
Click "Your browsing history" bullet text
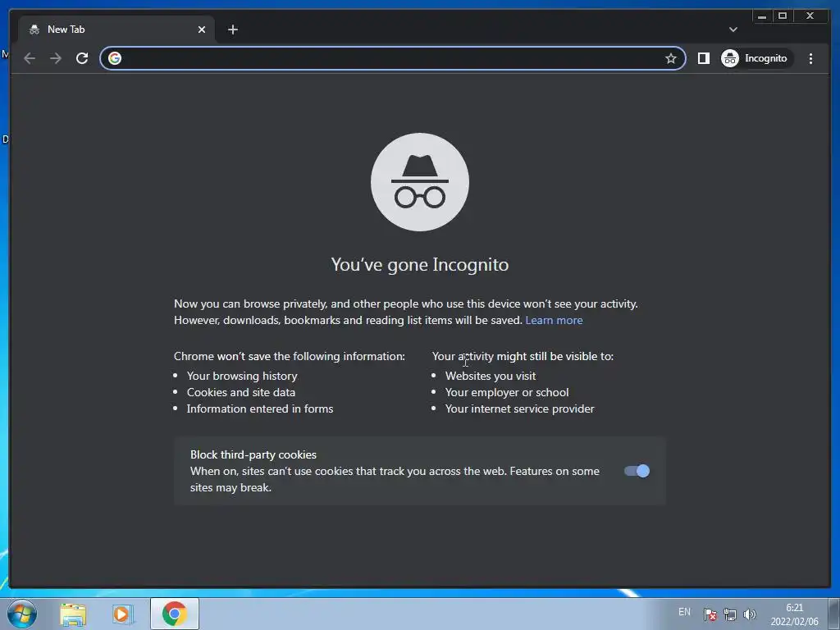242,376
